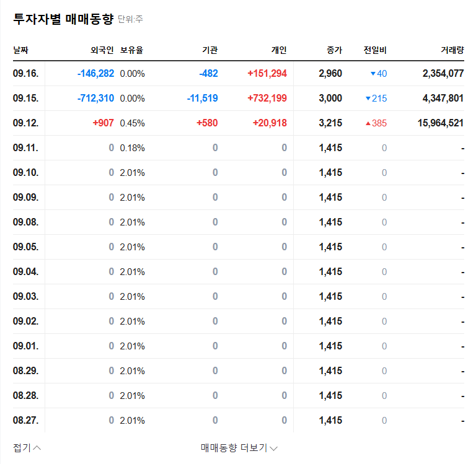Click the 투자자별 매매동향 heading
476x464 pixels.
click(63, 19)
